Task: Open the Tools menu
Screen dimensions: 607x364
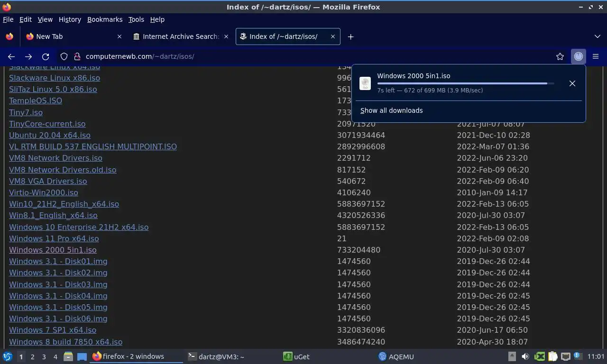Action: [136, 19]
